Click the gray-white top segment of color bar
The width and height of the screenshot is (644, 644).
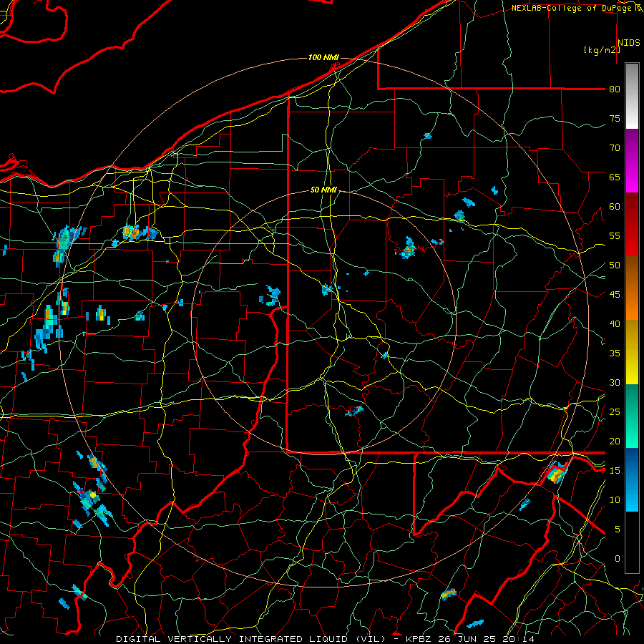click(x=632, y=96)
